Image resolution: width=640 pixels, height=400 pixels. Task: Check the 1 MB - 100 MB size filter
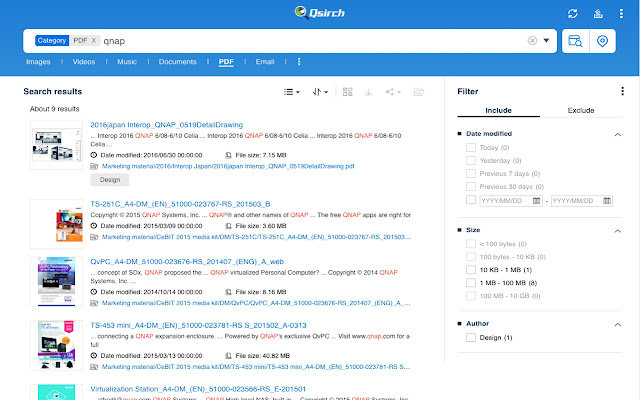tap(471, 283)
